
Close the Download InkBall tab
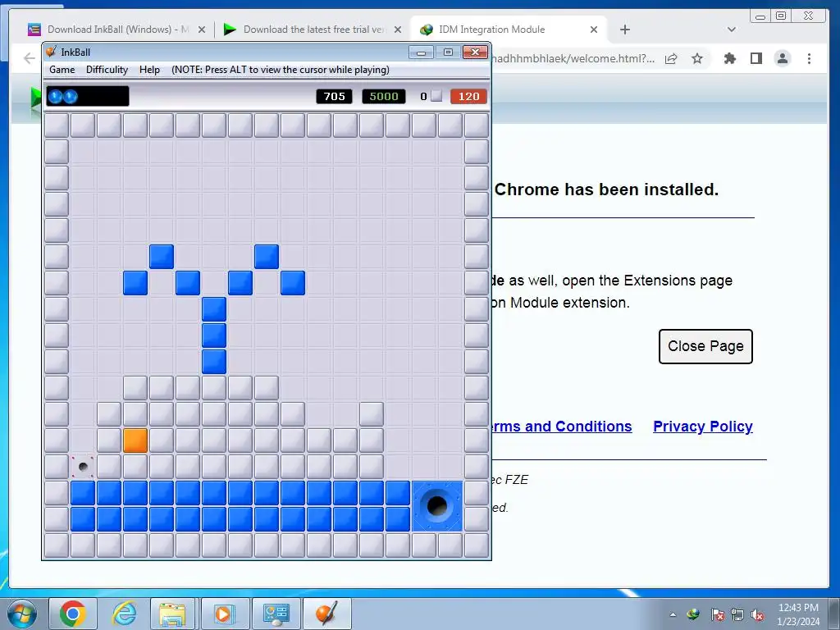click(202, 30)
